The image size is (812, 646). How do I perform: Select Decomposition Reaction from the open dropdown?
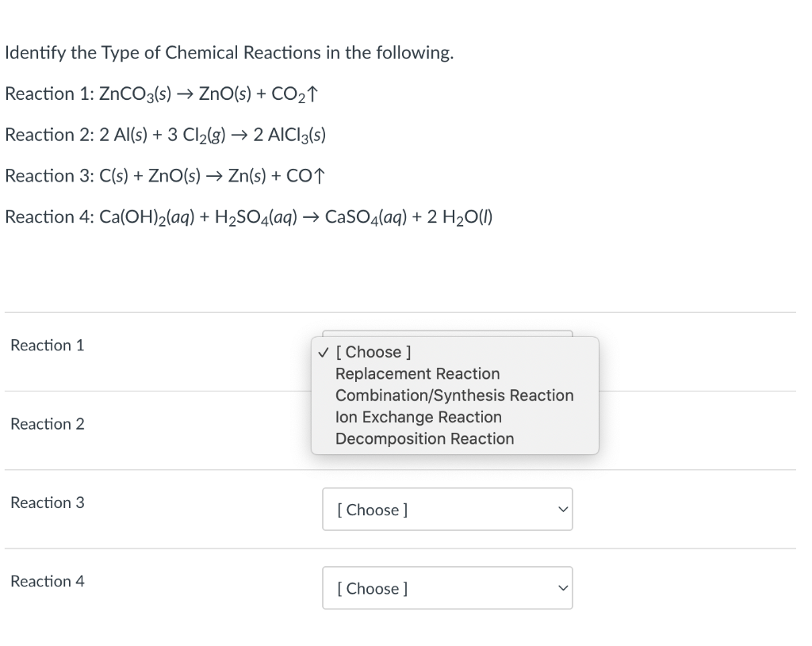(425, 438)
